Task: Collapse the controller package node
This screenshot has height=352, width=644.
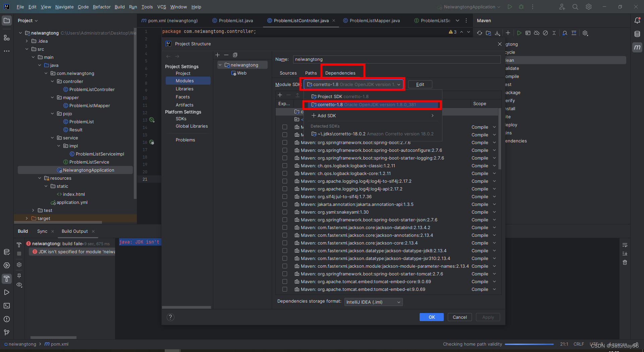Action: tap(52, 81)
